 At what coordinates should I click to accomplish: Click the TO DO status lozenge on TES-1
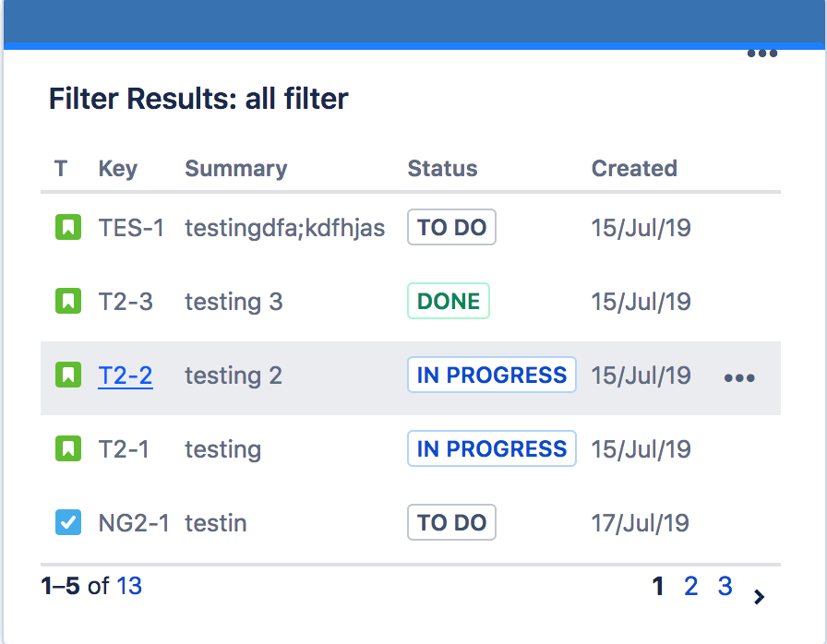tap(451, 226)
